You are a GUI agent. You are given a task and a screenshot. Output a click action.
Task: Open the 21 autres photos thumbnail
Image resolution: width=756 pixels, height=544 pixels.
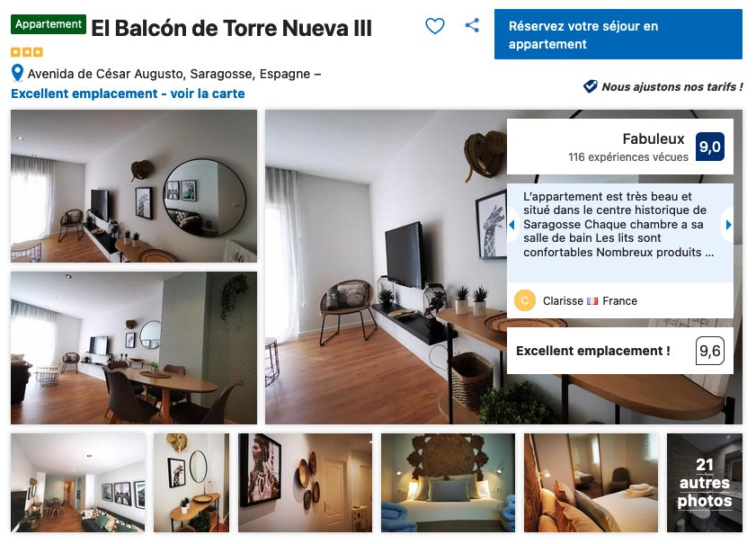[x=705, y=483]
